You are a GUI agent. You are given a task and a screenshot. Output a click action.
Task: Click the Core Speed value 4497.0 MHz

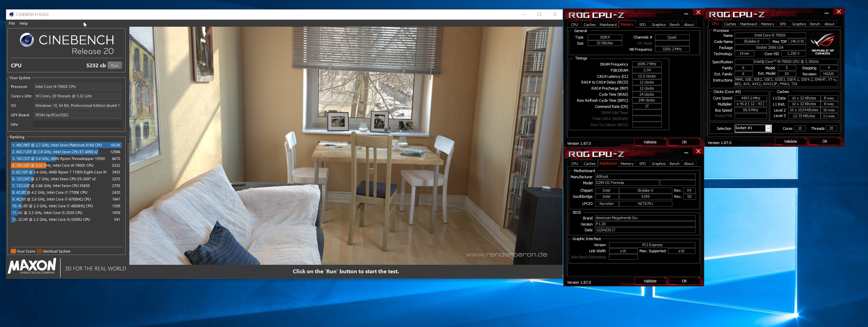750,98
